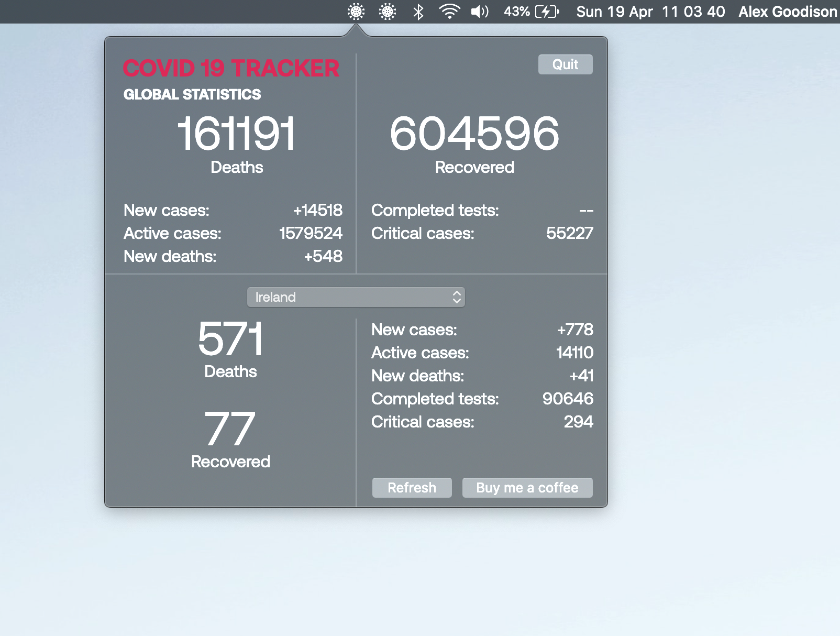Select the highlighted virus tracker icon above the popover
840x636 pixels.
tap(356, 12)
